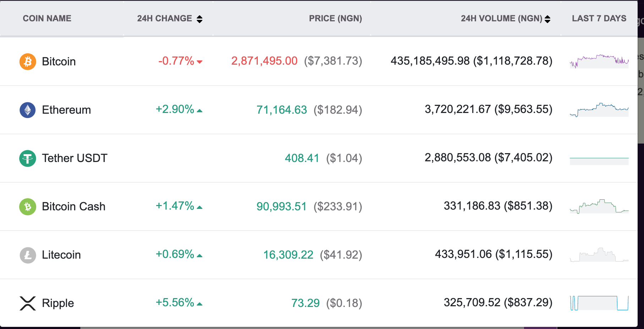Open the Litecoin coin name link

coord(61,255)
